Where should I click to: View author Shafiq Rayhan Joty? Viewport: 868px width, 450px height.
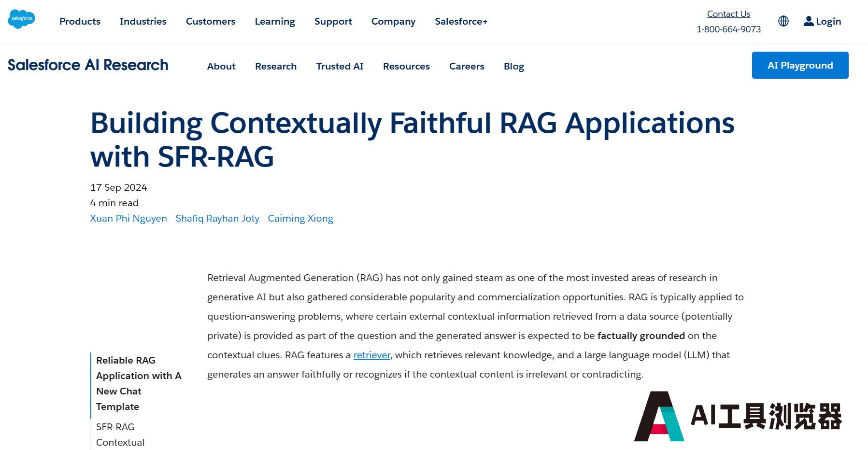tap(217, 218)
